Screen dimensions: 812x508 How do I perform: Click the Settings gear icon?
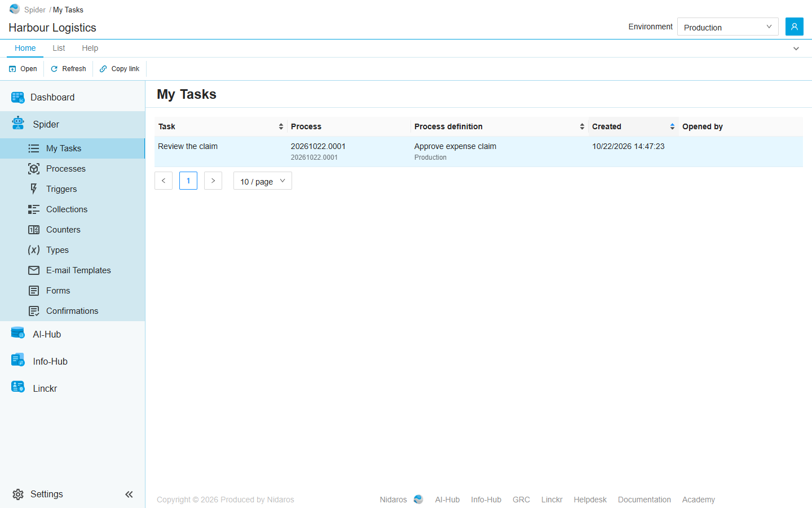(18, 494)
